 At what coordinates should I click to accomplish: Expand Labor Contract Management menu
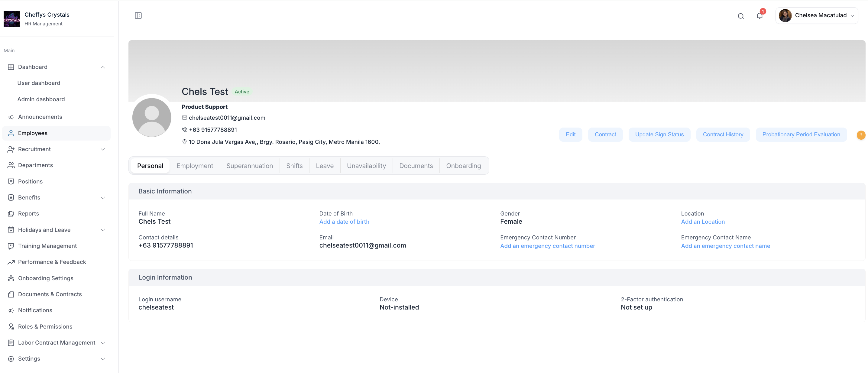(103, 343)
